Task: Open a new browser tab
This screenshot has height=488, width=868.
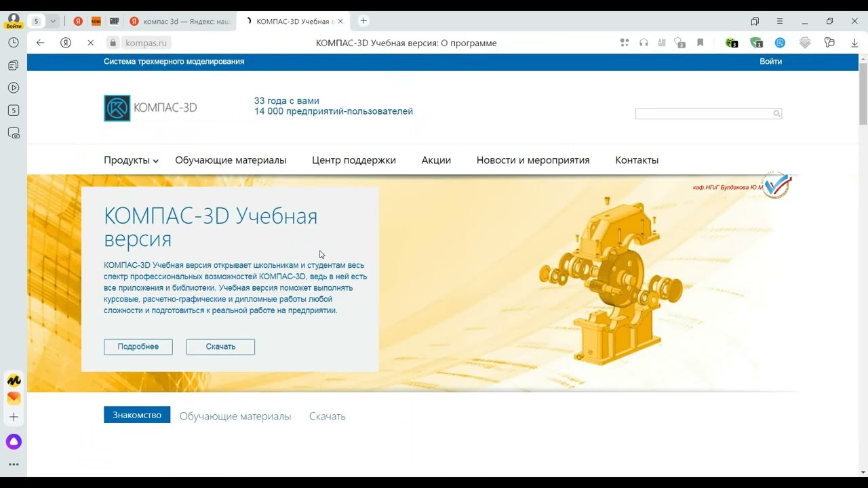Action: coord(363,21)
